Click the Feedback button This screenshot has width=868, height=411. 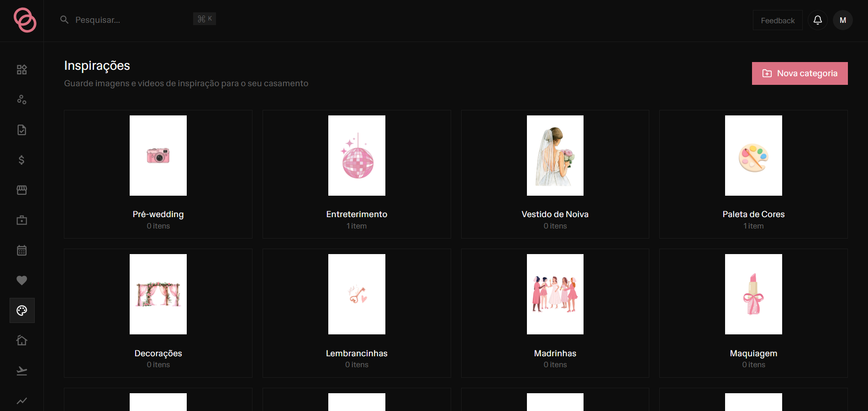pos(778,20)
